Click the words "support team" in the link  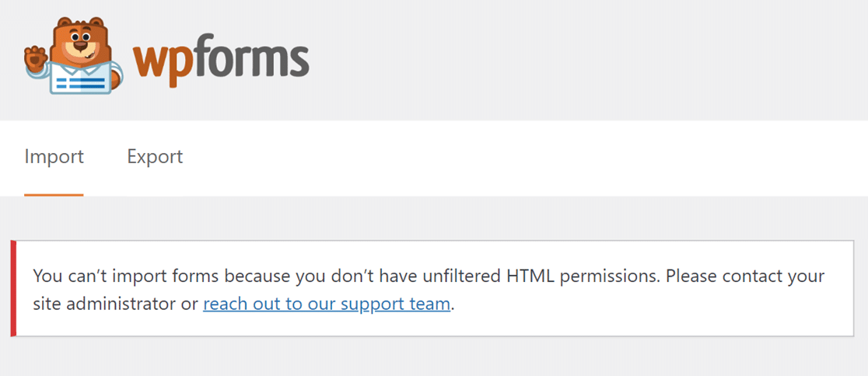pos(396,304)
